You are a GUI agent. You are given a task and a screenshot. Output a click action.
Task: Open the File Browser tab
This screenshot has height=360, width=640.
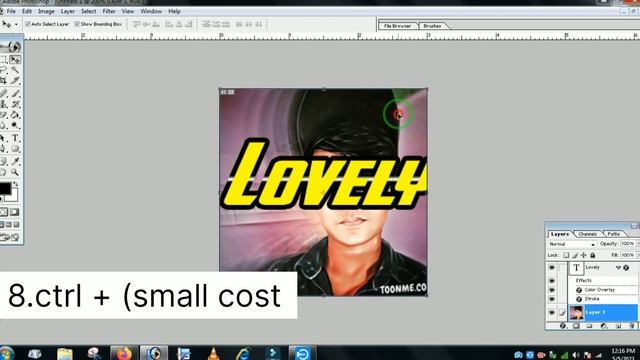click(397, 26)
